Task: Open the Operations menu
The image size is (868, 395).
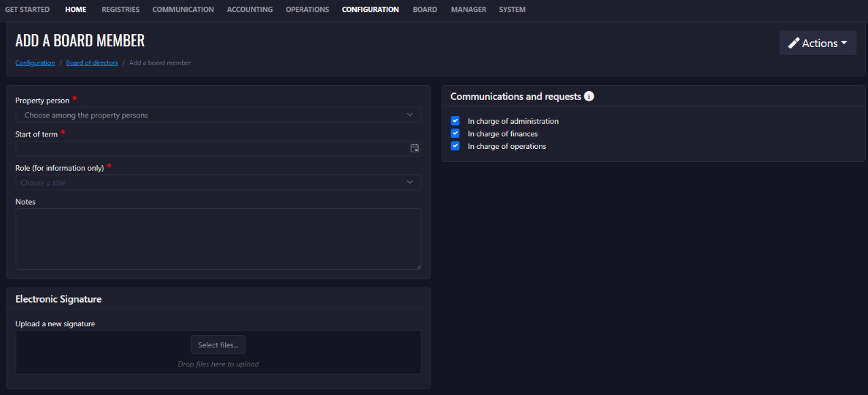Action: point(307,10)
